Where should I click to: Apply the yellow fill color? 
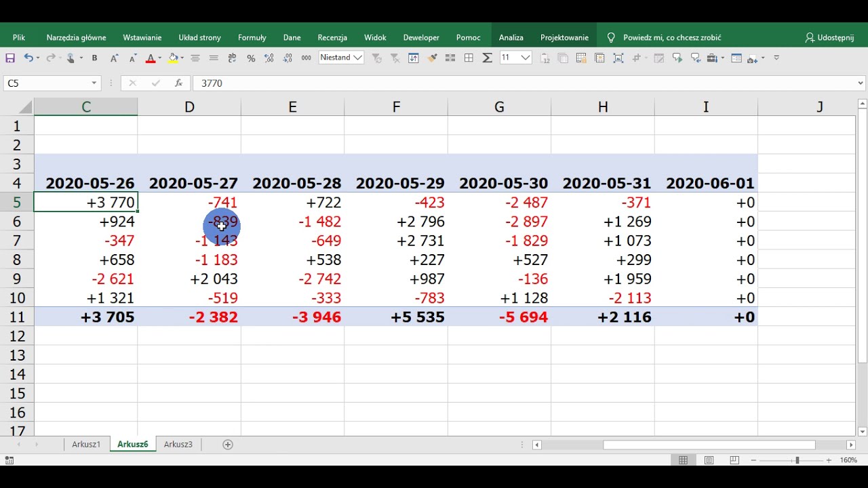[x=173, y=58]
